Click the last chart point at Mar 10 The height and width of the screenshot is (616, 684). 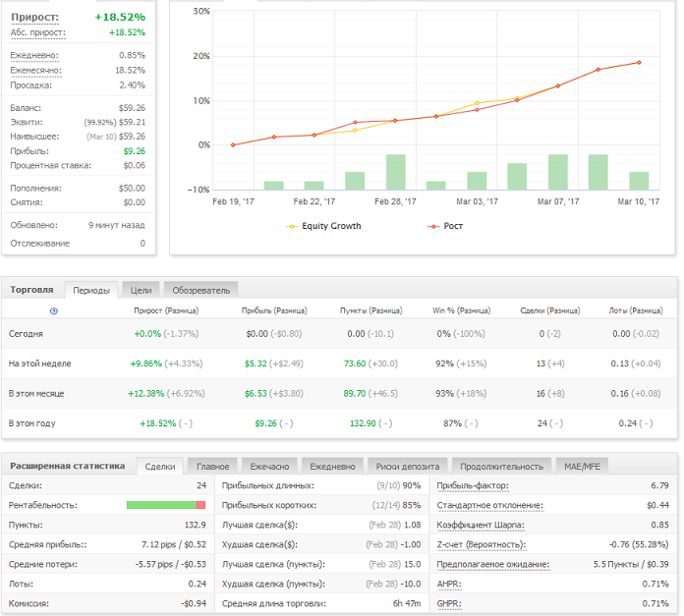[639, 62]
